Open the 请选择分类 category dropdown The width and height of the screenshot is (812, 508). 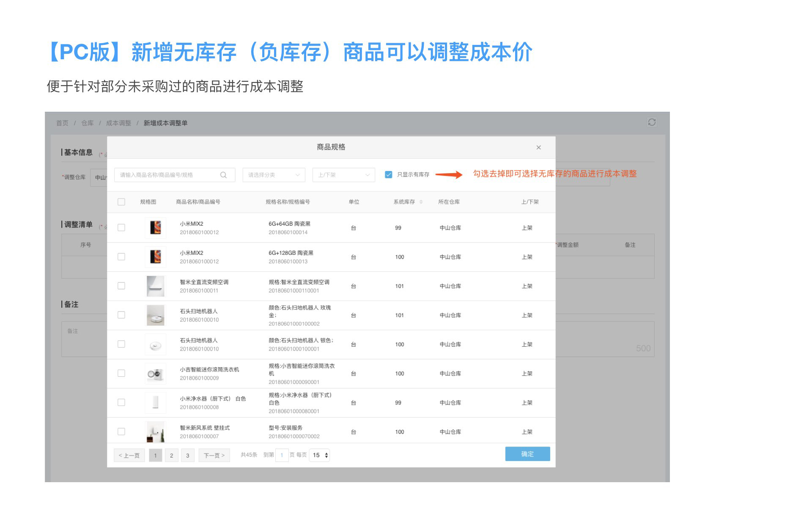[x=274, y=175]
